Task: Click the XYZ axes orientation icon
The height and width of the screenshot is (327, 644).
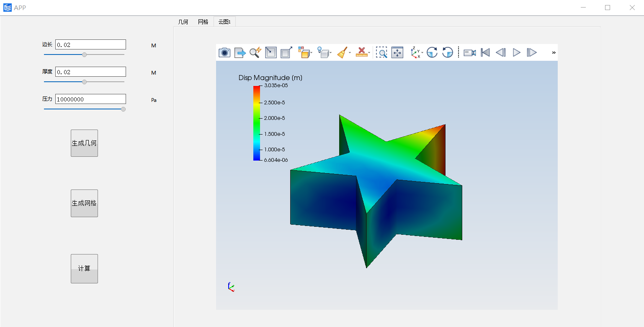Action: pyautogui.click(x=415, y=52)
